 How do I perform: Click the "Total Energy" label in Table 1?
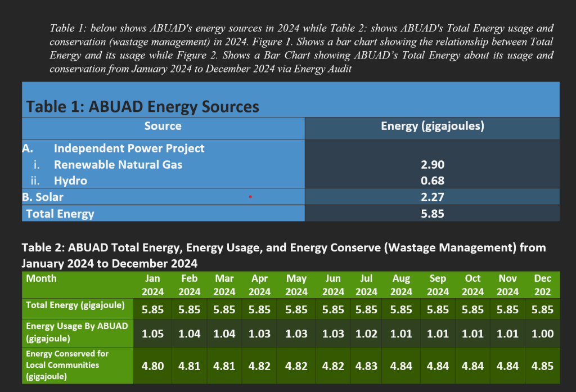click(x=60, y=213)
